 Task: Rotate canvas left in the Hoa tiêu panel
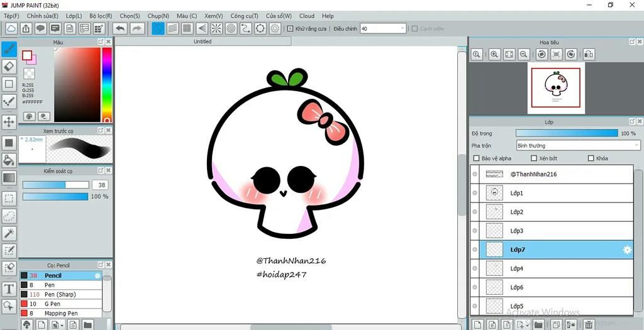point(541,54)
